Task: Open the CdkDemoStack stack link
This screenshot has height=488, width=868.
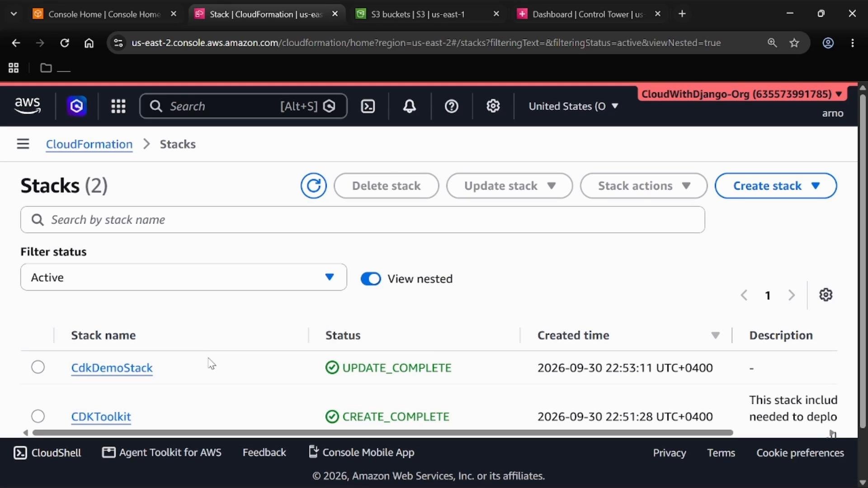Action: pos(112,368)
